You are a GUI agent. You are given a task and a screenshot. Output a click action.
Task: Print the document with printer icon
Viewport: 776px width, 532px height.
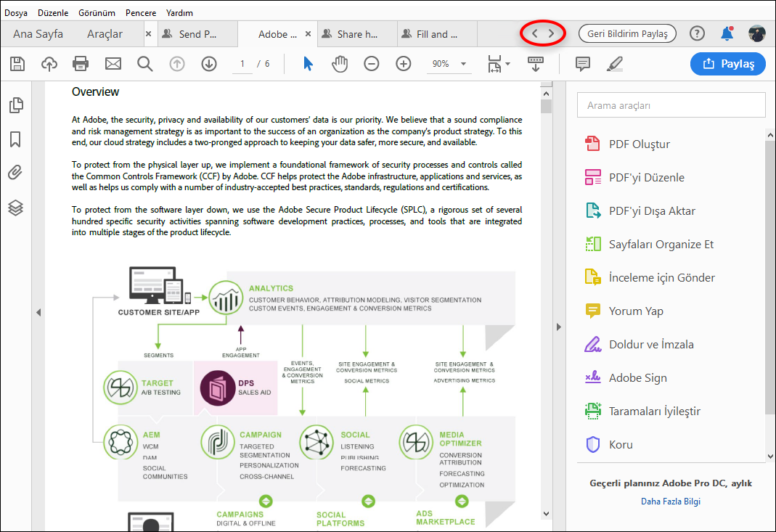81,64
